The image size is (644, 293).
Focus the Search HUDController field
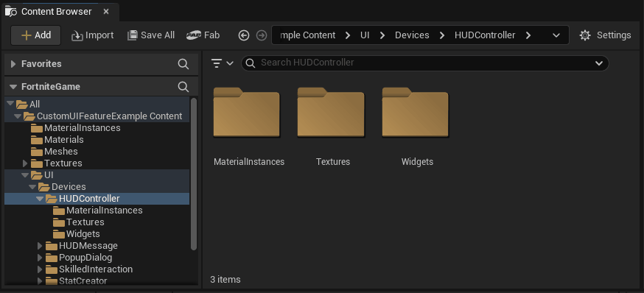click(x=424, y=63)
